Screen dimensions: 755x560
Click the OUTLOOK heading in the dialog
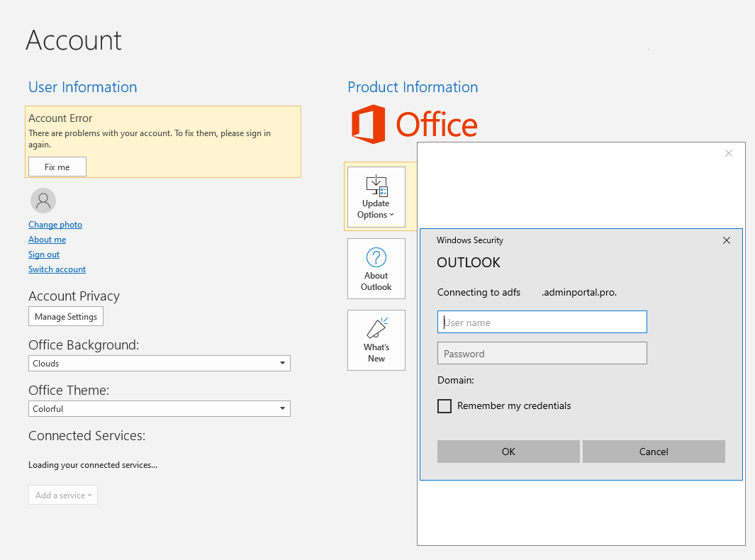tap(469, 262)
